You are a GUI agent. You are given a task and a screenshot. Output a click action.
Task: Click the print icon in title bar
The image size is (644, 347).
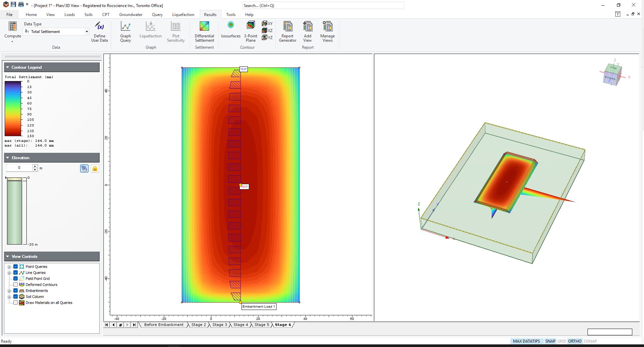pyautogui.click(x=21, y=5)
